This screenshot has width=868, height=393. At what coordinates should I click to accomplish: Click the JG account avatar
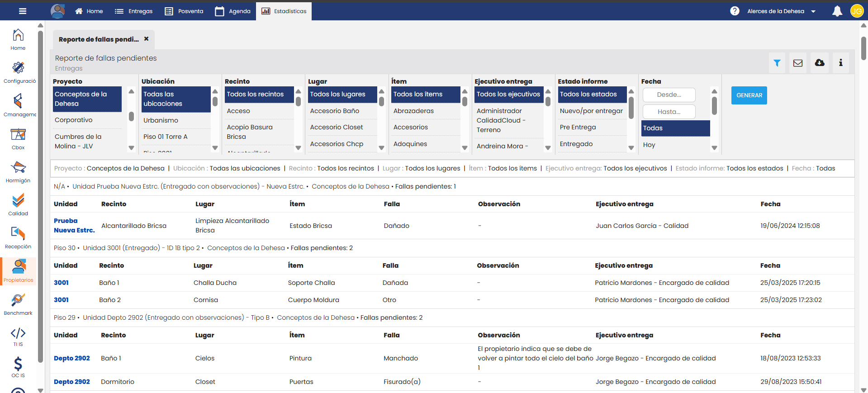coord(857,11)
